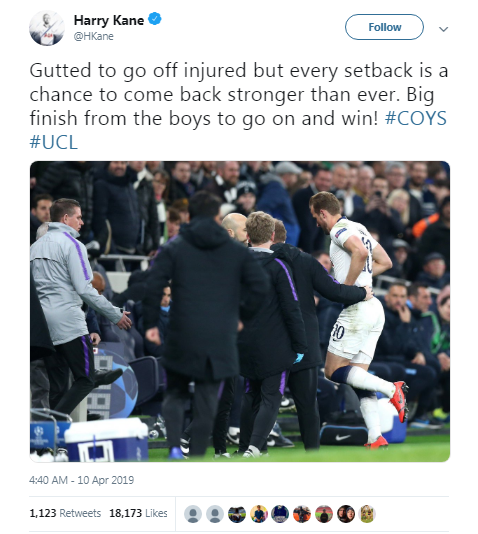
Task: Open the 4:40 AM 10 Apr 2019 timestamp
Action: tap(81, 480)
